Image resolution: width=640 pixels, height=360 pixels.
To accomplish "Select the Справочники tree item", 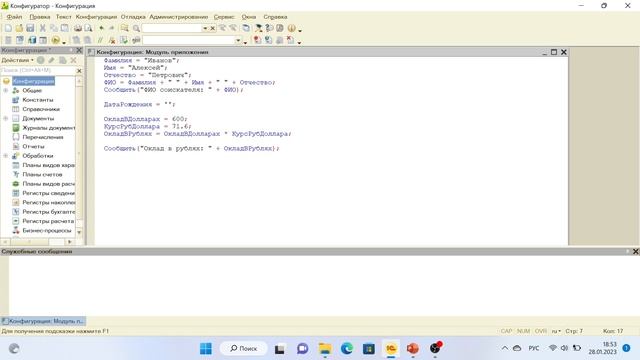I will [41, 109].
